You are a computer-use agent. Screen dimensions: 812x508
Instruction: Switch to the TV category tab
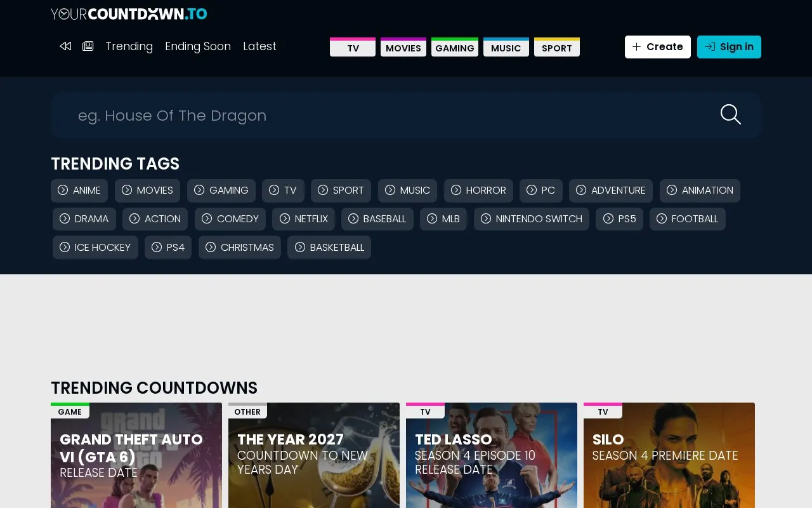coord(353,48)
